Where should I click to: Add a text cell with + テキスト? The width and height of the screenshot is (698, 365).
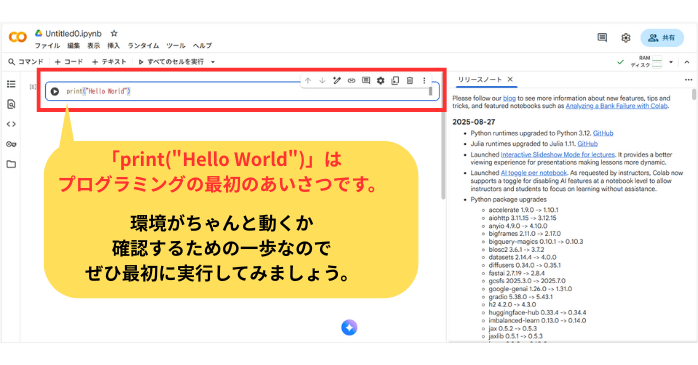[109, 62]
